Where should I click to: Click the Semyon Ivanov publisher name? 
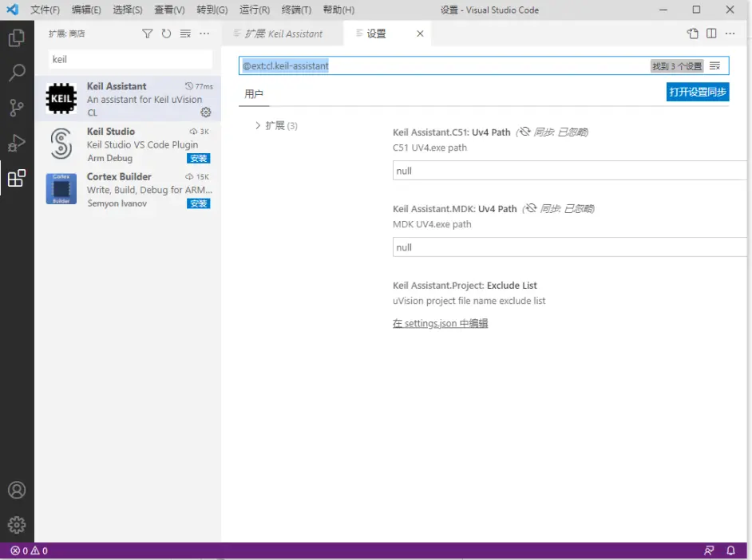pyautogui.click(x=117, y=203)
